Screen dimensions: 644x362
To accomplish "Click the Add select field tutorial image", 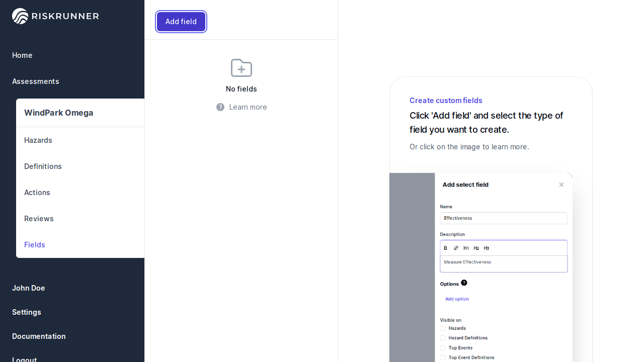I will click(x=481, y=267).
